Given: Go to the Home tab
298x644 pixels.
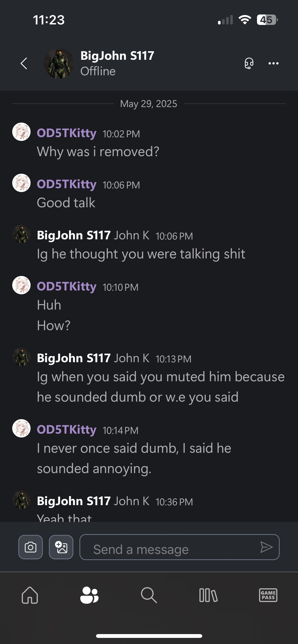Looking at the screenshot, I should tap(30, 595).
